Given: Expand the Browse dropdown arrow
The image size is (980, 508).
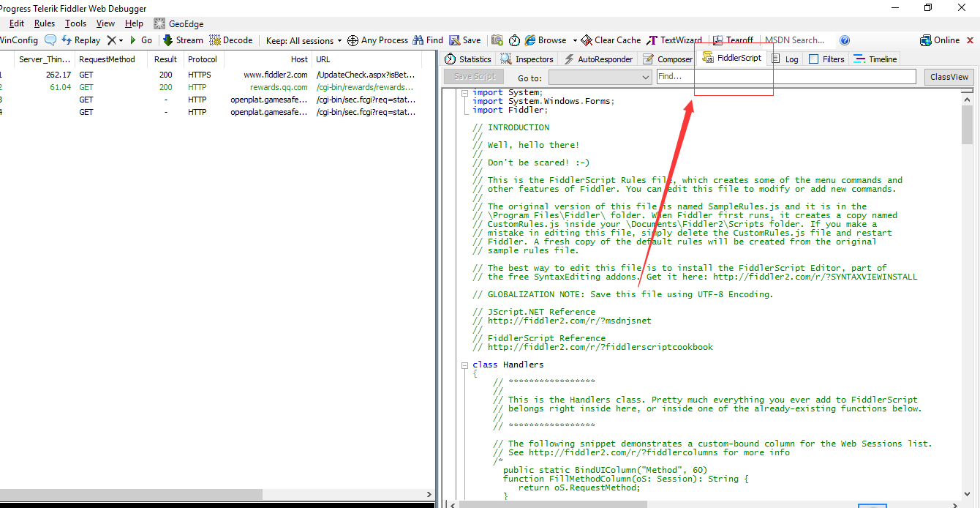Looking at the screenshot, I should click(x=575, y=40).
